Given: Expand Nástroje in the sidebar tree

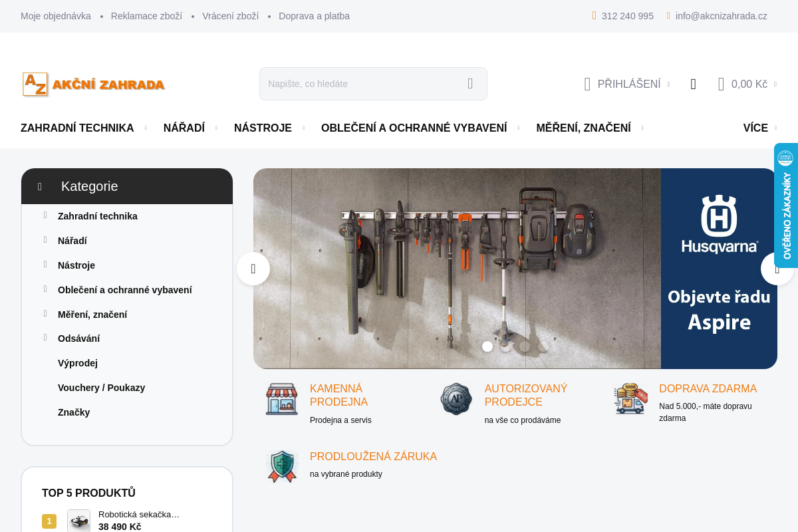Looking at the screenshot, I should [x=45, y=264].
